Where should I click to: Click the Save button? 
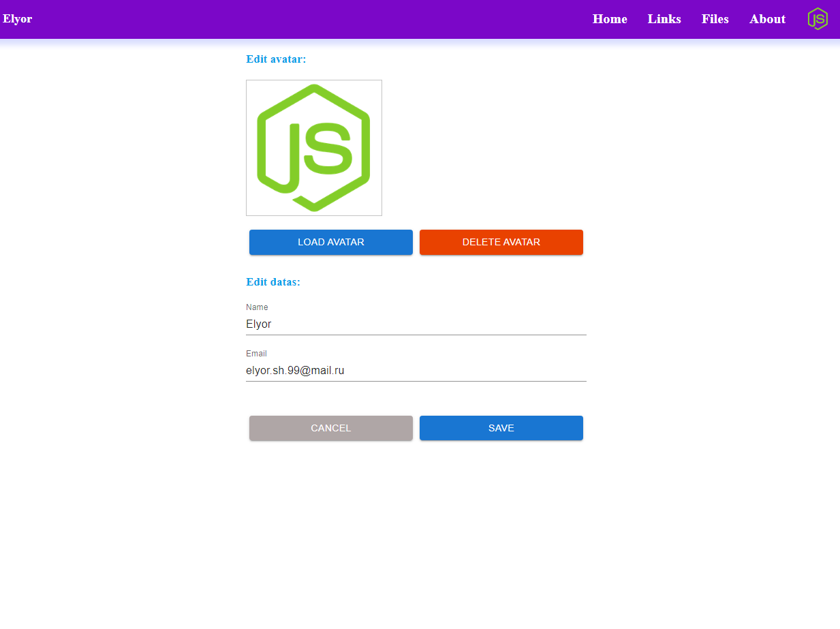pyautogui.click(x=501, y=428)
